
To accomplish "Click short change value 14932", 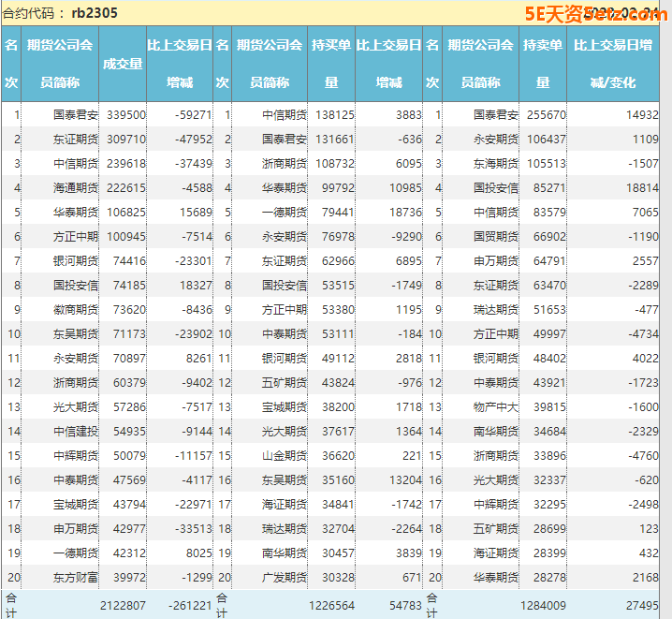I will coord(642,115).
